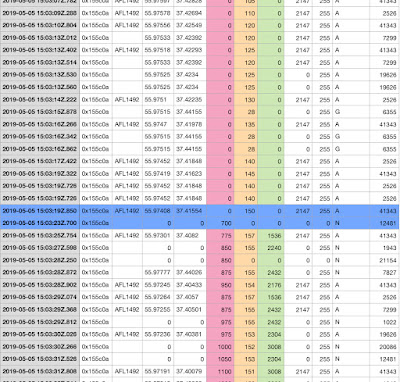This screenshot has width=400, height=382.
Task: Click N flag in highlighted 15:03:23Z.700 row
Action: (337, 223)
